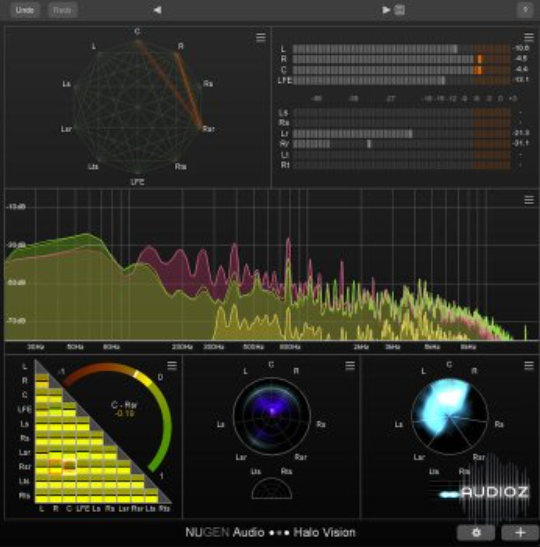Click the Lr channel level meter bar
This screenshot has height=547, width=540.
402,133
